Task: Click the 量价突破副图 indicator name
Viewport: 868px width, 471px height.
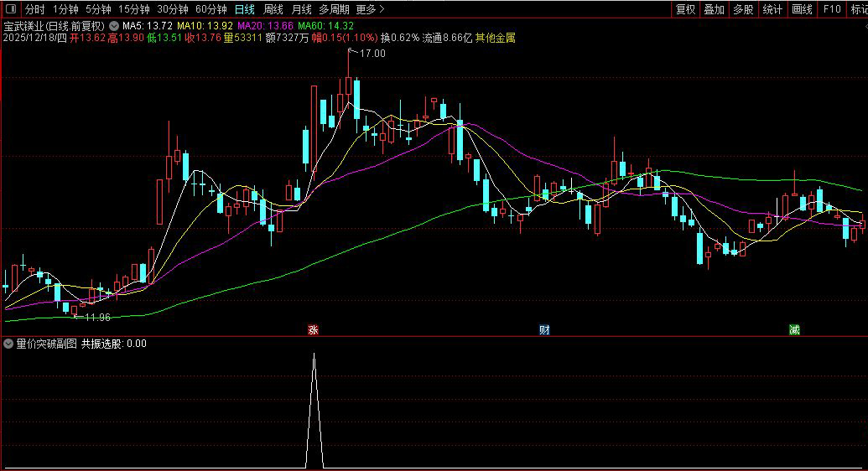Action: click(46, 344)
